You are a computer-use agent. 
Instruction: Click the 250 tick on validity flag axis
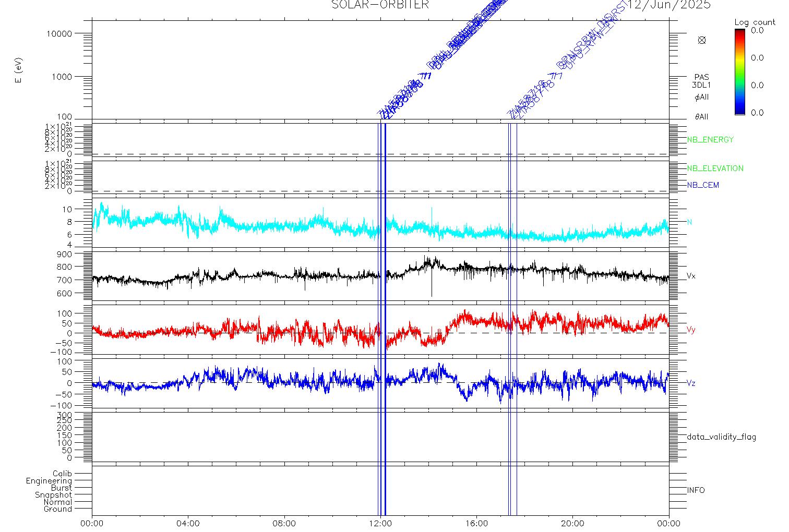(x=65, y=420)
